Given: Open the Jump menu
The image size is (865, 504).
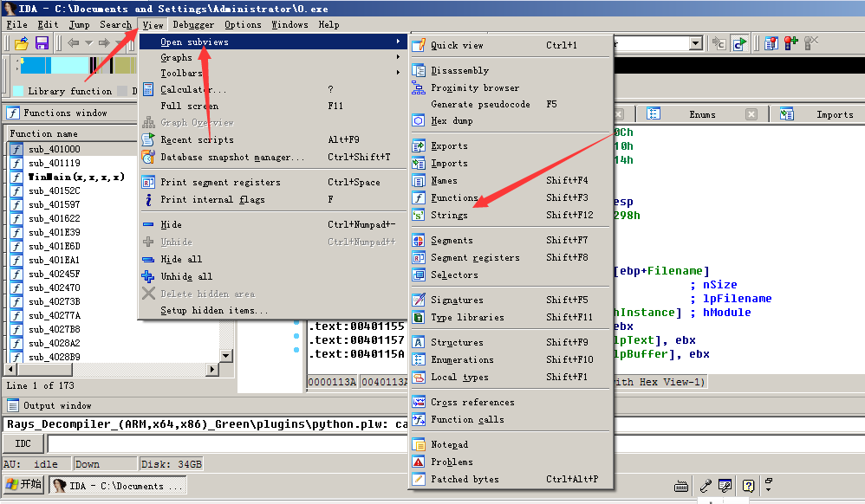Looking at the screenshot, I should [80, 25].
